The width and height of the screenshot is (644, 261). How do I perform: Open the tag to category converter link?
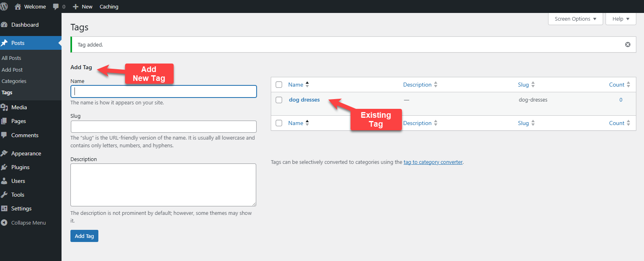pyautogui.click(x=433, y=162)
